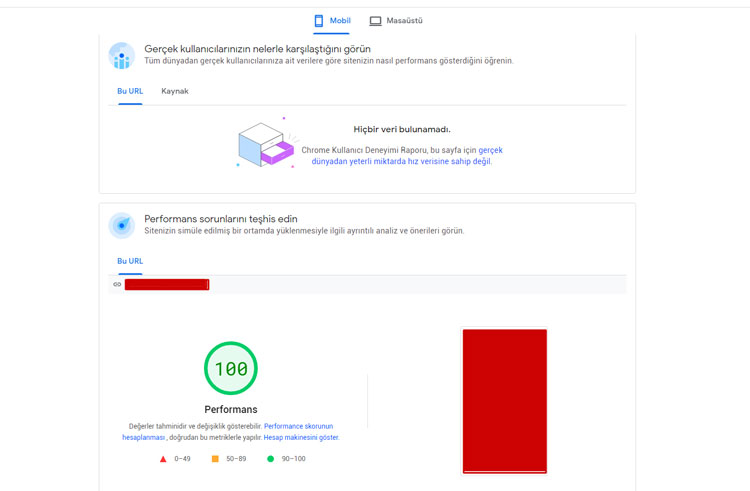750x491 pixels.
Task: Click the orange square 50–89 legend marker
Action: coord(215,459)
